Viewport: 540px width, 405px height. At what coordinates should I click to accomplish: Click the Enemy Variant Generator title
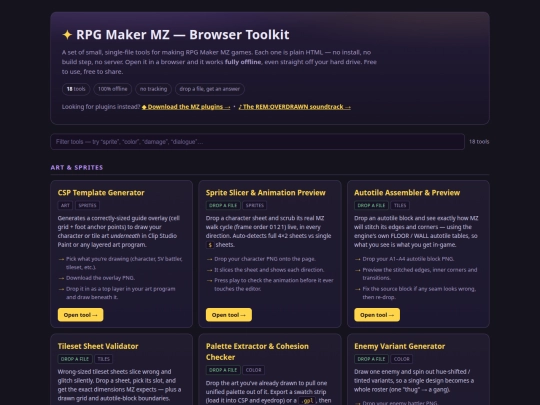pos(399,346)
